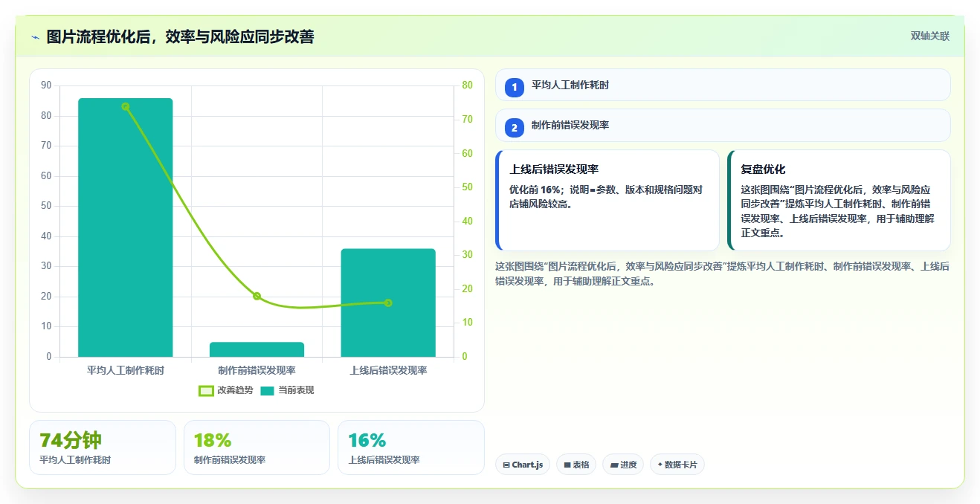Click the 进度 tag icon
The height and width of the screenshot is (504, 980).
coord(614,465)
